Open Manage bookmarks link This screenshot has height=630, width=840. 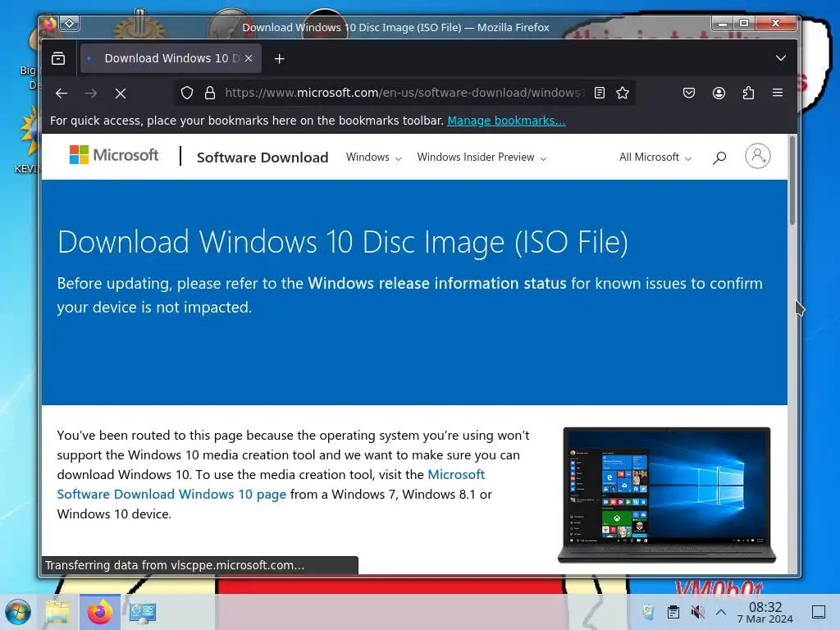tap(506, 121)
